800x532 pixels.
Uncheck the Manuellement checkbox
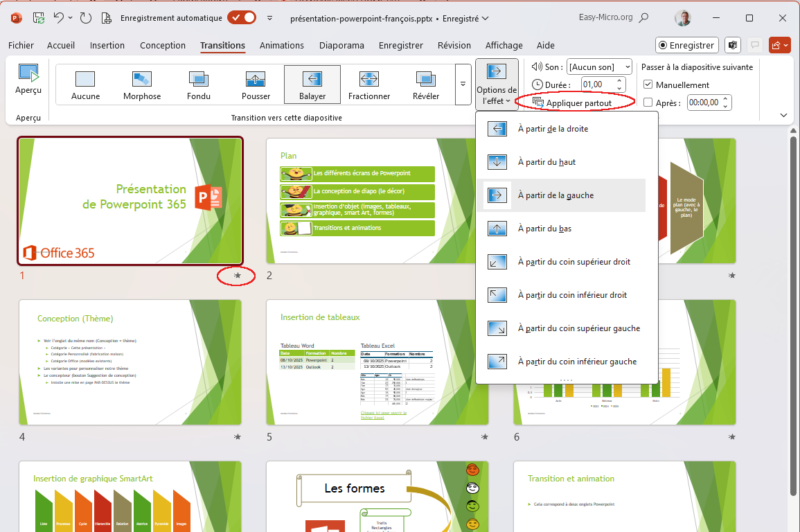point(648,85)
